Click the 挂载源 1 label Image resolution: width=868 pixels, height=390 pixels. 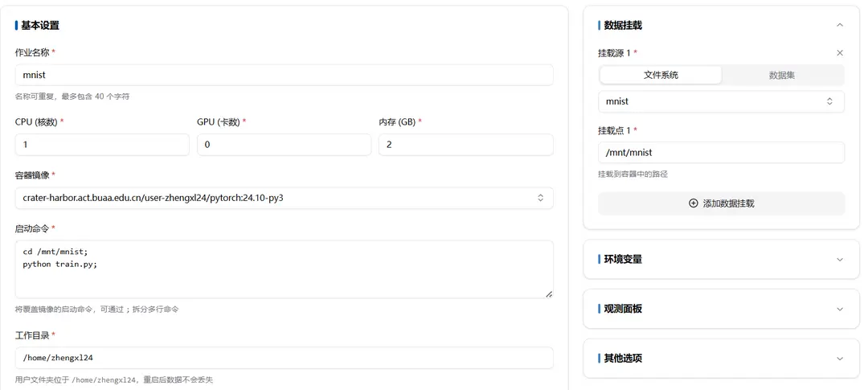618,53
